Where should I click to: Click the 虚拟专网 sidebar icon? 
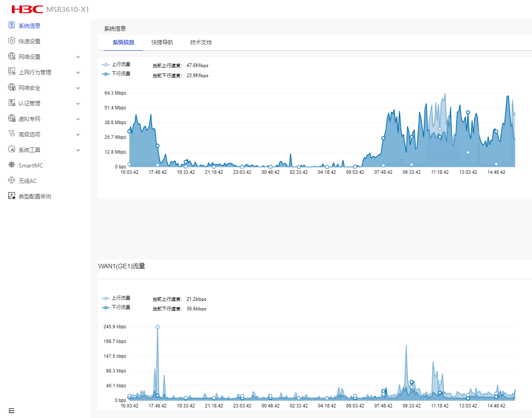(x=11, y=118)
